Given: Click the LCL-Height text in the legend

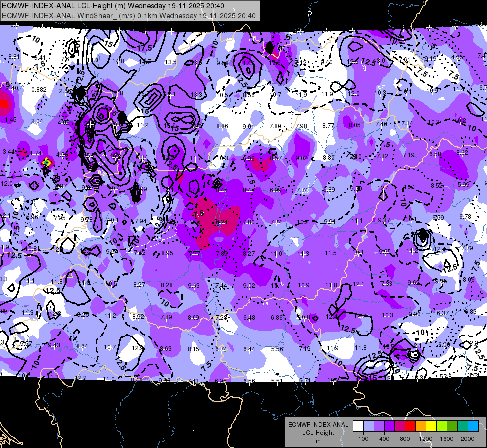Looking at the screenshot, I should coord(318,433).
